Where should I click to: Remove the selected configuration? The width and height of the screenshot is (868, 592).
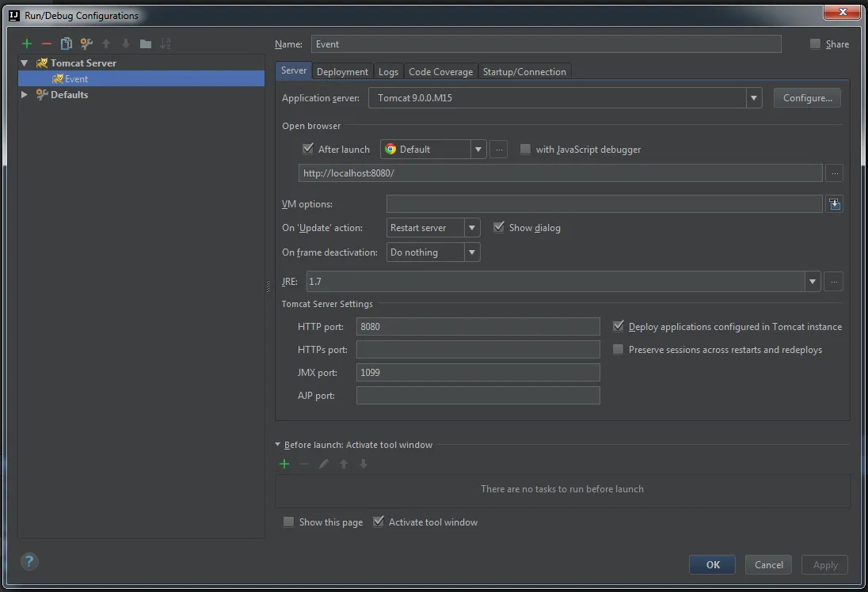[47, 44]
